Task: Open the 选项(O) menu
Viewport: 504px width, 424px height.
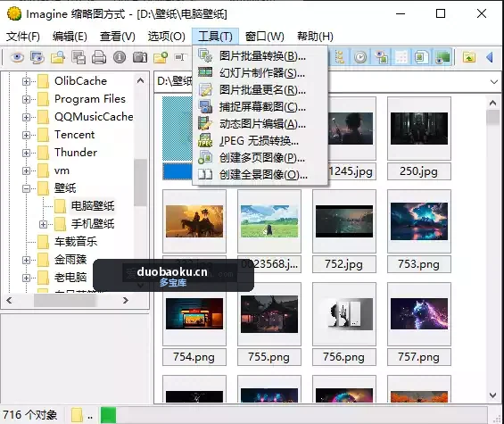Action: click(166, 37)
